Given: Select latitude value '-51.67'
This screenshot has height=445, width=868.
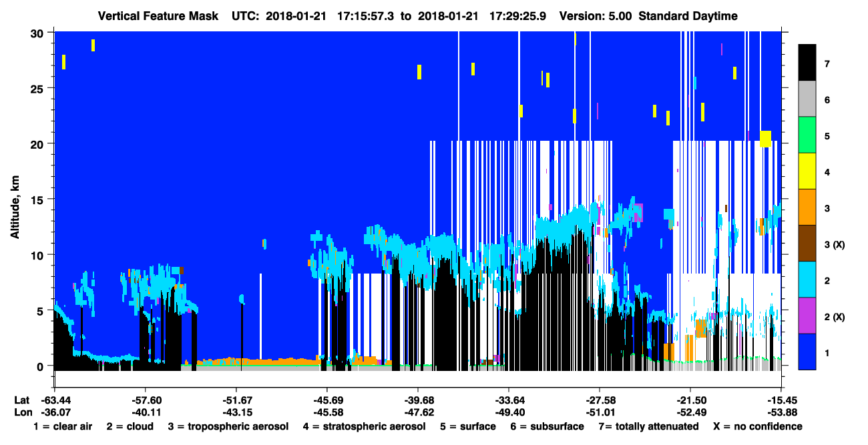Looking at the screenshot, I should pos(236,400).
